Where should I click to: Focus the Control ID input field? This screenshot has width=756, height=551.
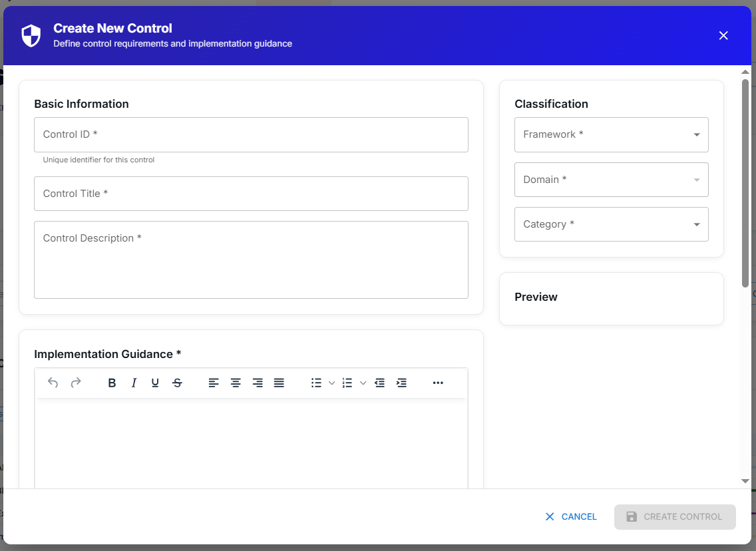[251, 135]
